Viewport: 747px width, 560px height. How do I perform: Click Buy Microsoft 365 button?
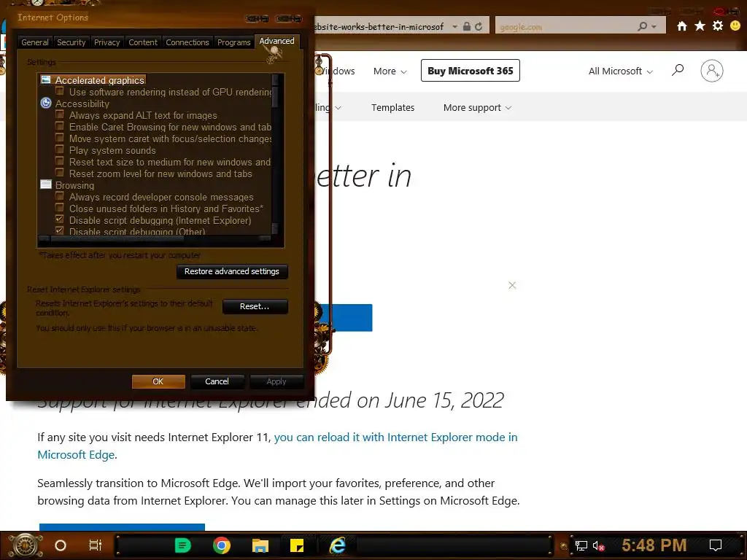point(471,71)
